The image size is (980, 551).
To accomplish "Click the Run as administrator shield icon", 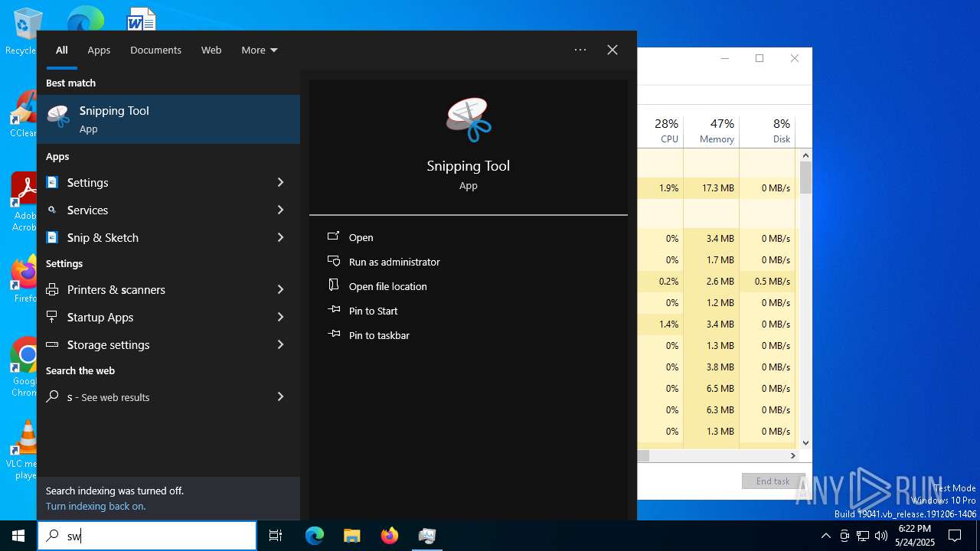I will 334,261.
